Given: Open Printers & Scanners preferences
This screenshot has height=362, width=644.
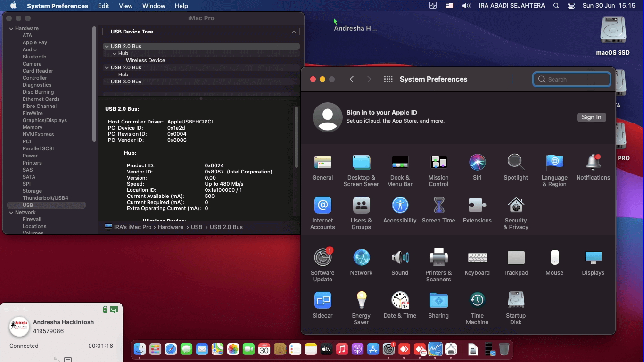Looking at the screenshot, I should [x=438, y=266].
